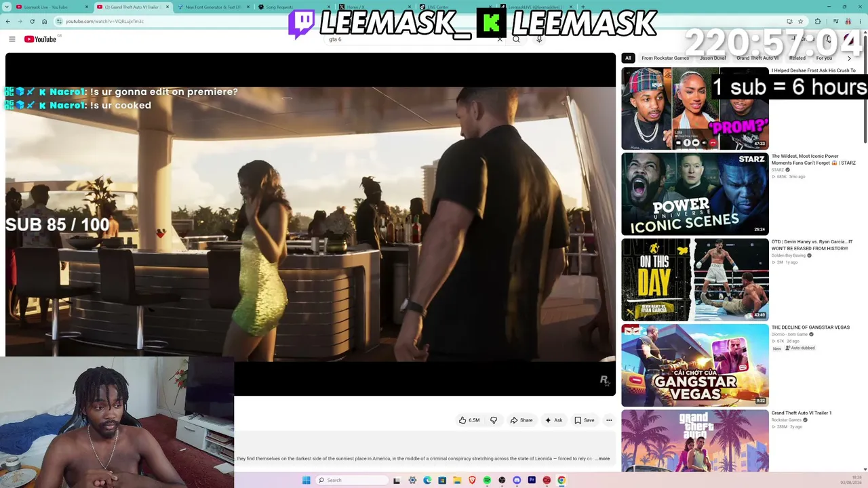The height and width of the screenshot is (488, 868).
Task: Select the For you filter chip
Action: [824, 58]
